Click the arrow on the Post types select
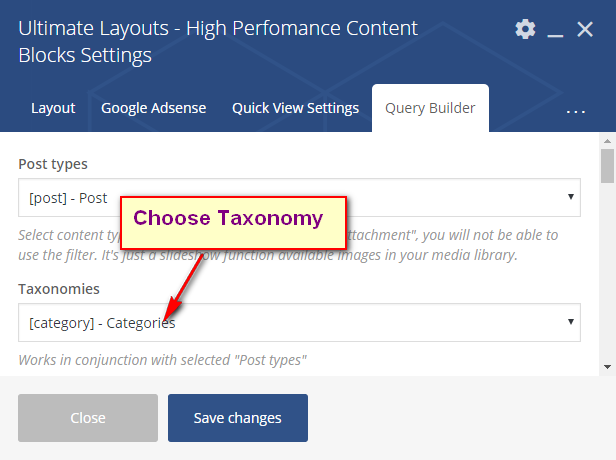This screenshot has height=460, width=616. pyautogui.click(x=570, y=198)
